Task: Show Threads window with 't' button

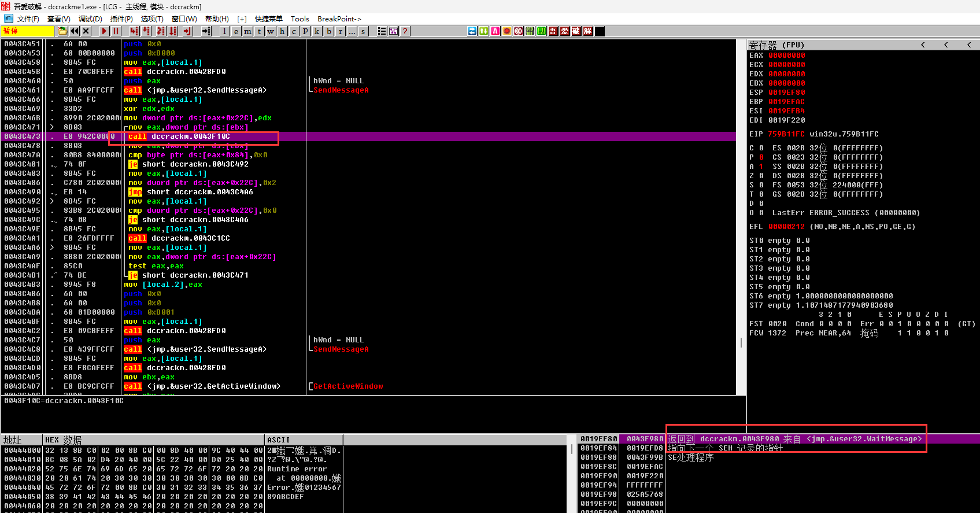Action: coord(259,31)
